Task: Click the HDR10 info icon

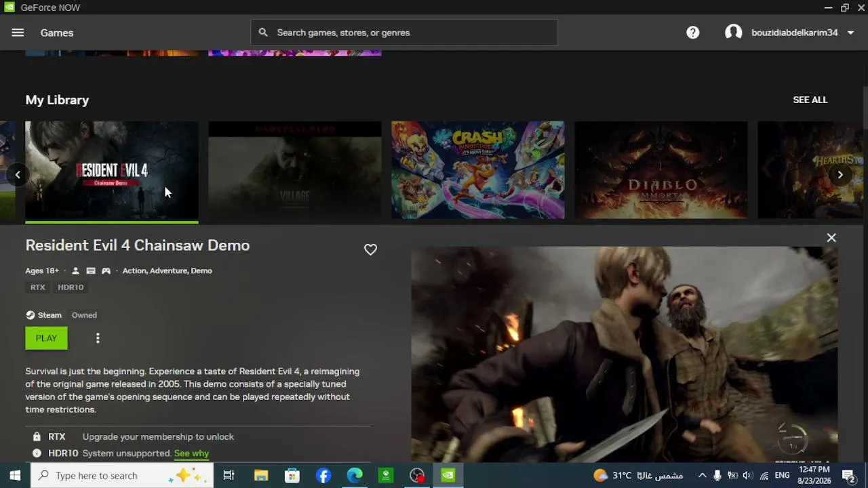Action: (37, 453)
